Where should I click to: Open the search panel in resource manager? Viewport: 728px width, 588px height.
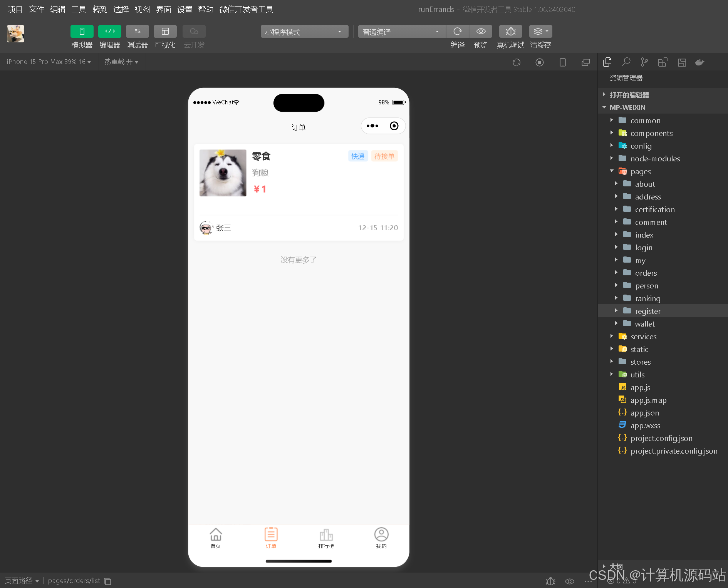pyautogui.click(x=626, y=62)
